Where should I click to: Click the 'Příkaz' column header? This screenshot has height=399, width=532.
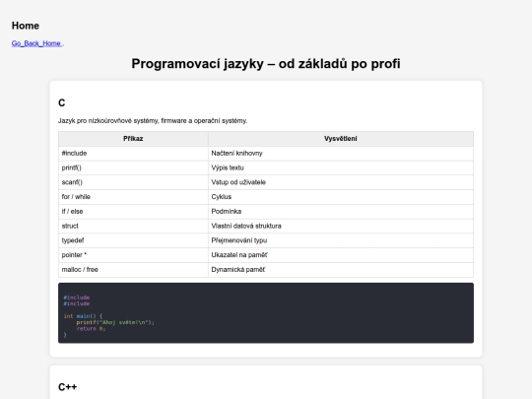pos(133,139)
